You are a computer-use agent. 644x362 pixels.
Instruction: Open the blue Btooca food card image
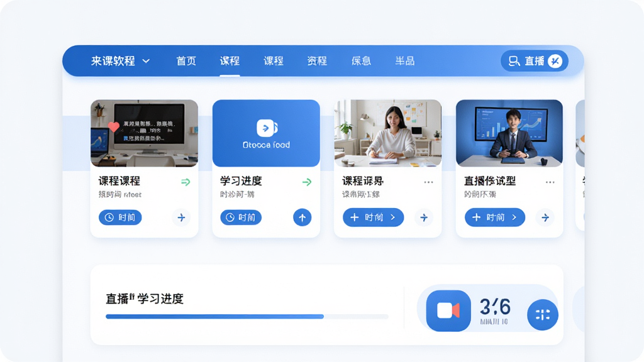click(266, 133)
